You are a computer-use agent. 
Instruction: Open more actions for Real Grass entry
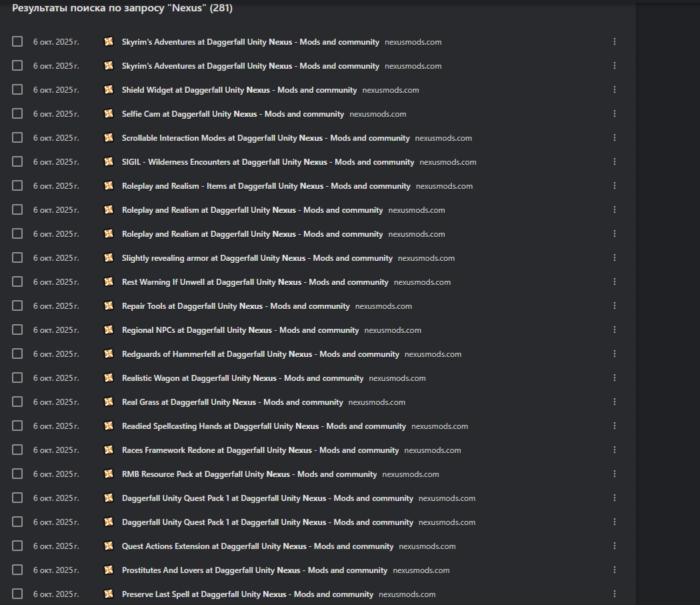tap(614, 402)
